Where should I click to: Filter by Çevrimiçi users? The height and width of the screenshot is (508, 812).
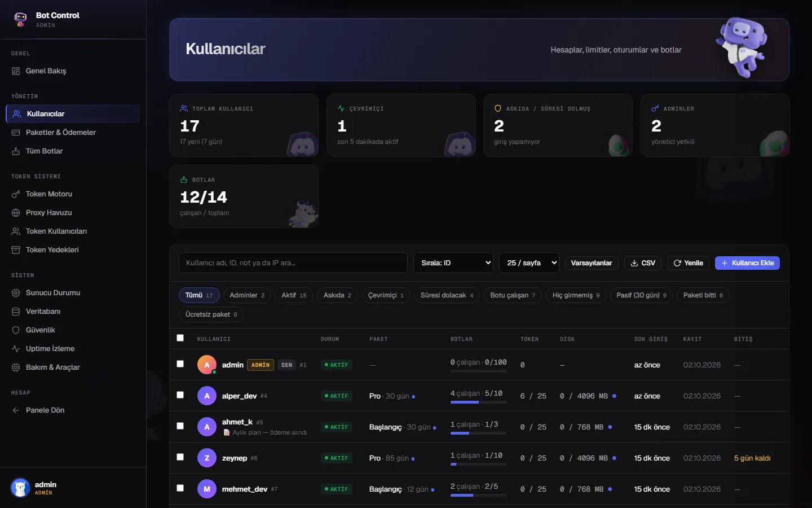(x=386, y=295)
